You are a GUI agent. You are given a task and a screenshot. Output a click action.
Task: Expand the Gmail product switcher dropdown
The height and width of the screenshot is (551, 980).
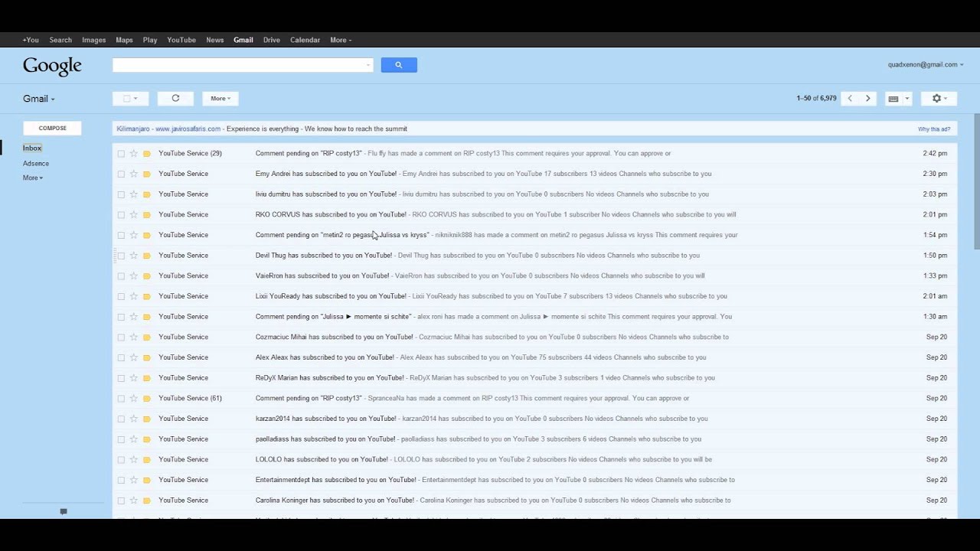point(39,99)
